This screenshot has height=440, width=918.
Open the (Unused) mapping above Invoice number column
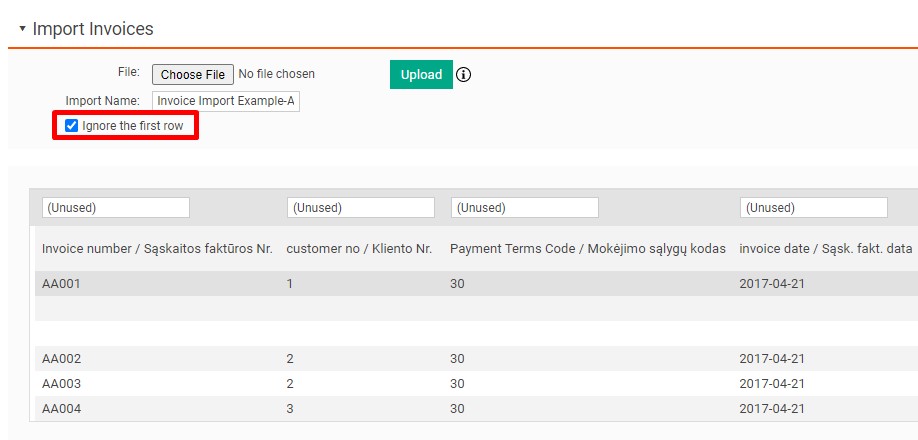[x=115, y=208]
